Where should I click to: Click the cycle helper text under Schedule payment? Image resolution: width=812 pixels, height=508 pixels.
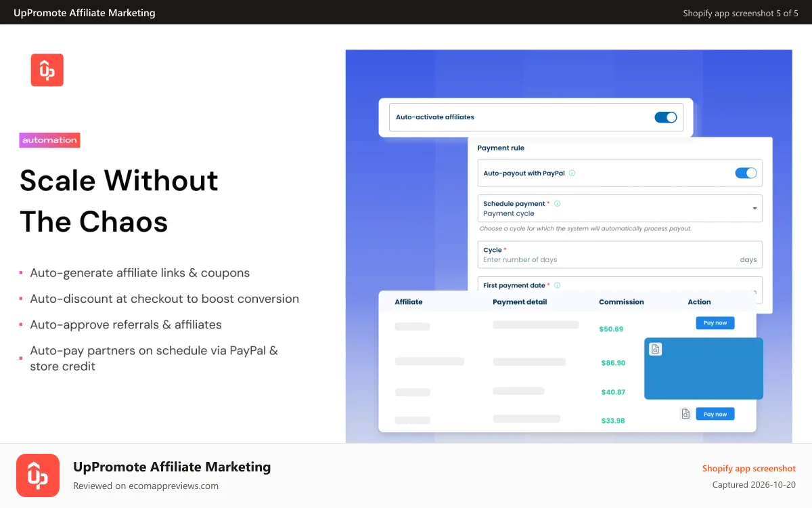(x=585, y=229)
